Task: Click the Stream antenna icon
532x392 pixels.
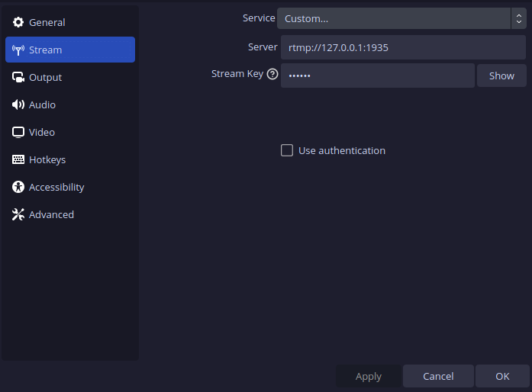Action: click(x=18, y=50)
